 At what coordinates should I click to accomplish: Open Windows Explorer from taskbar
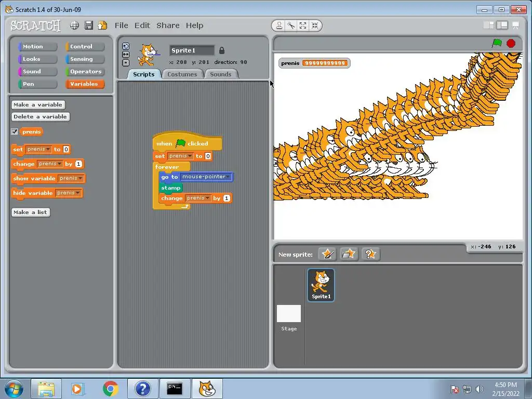(46, 389)
